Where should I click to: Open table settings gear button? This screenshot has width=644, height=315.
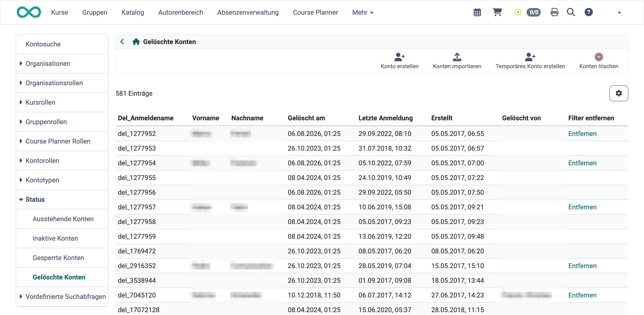[x=619, y=93]
